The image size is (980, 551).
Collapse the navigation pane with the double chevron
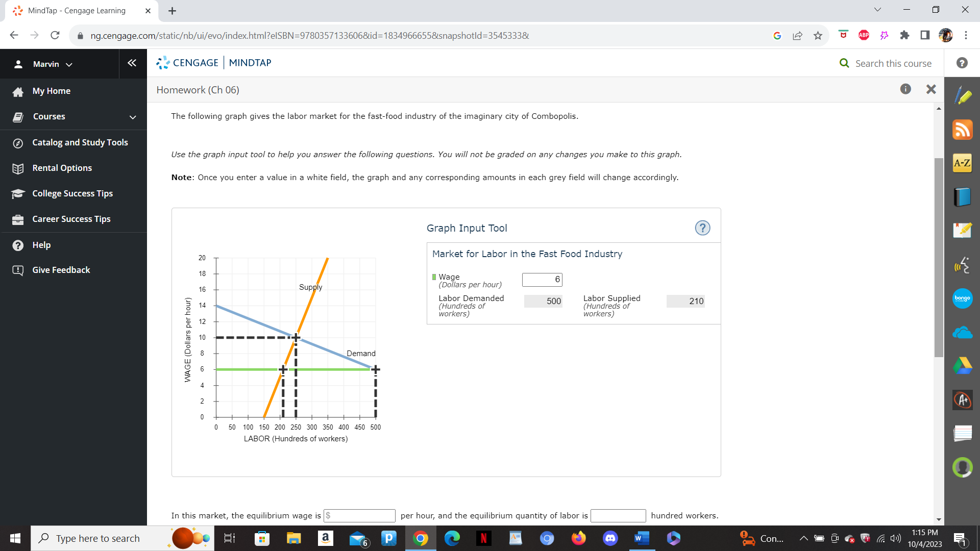click(132, 63)
